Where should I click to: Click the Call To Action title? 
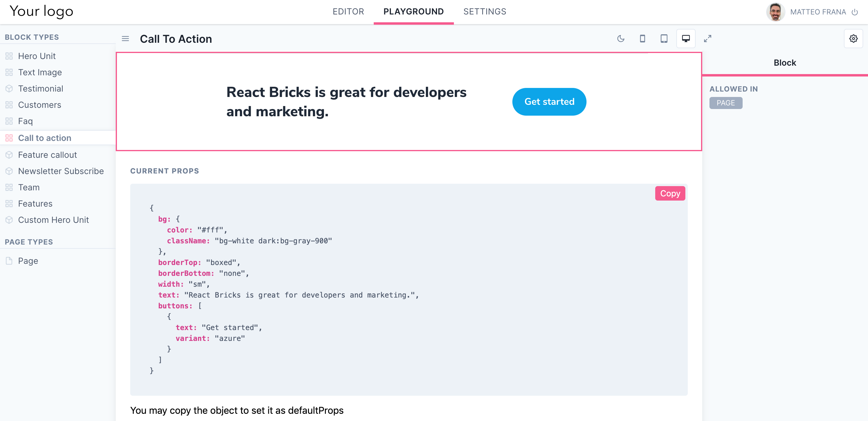[x=176, y=39]
